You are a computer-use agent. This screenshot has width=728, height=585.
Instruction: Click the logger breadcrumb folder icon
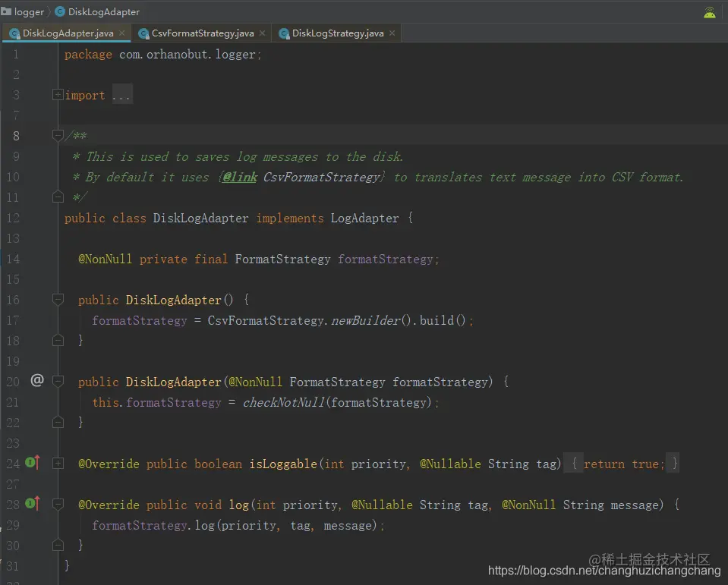(x=6, y=11)
